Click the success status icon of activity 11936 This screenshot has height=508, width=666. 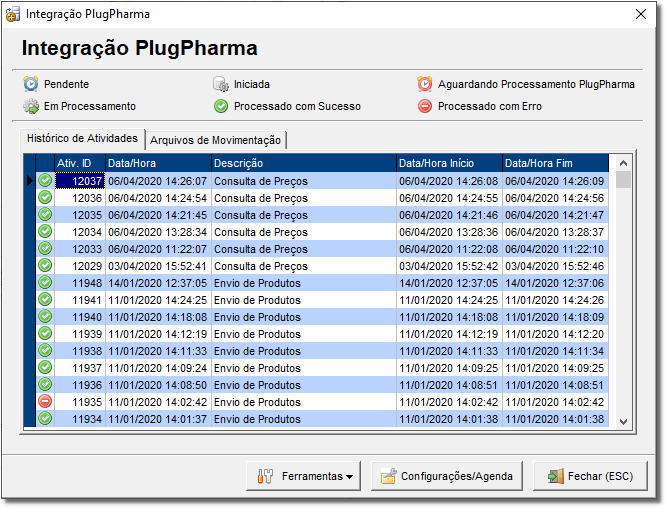click(x=45, y=384)
